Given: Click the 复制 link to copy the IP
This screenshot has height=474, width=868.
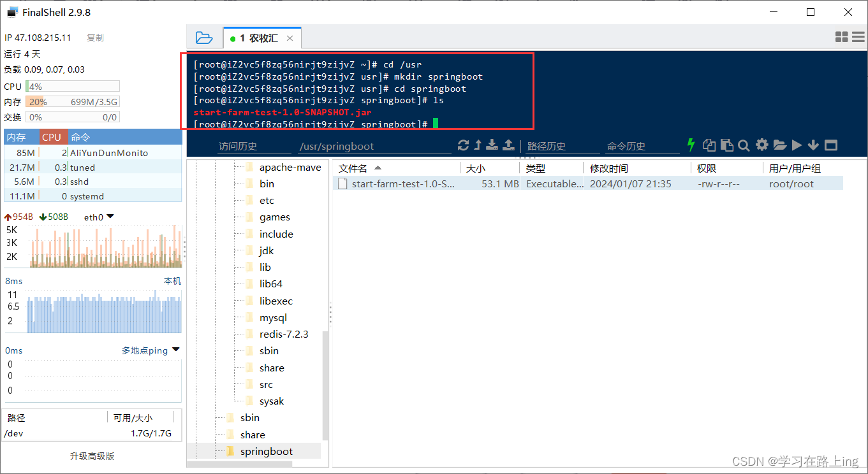Looking at the screenshot, I should (94, 38).
